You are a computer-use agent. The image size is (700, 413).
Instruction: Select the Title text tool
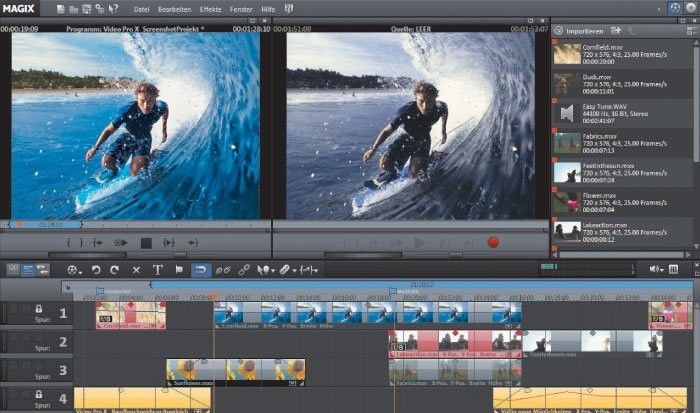(157, 270)
